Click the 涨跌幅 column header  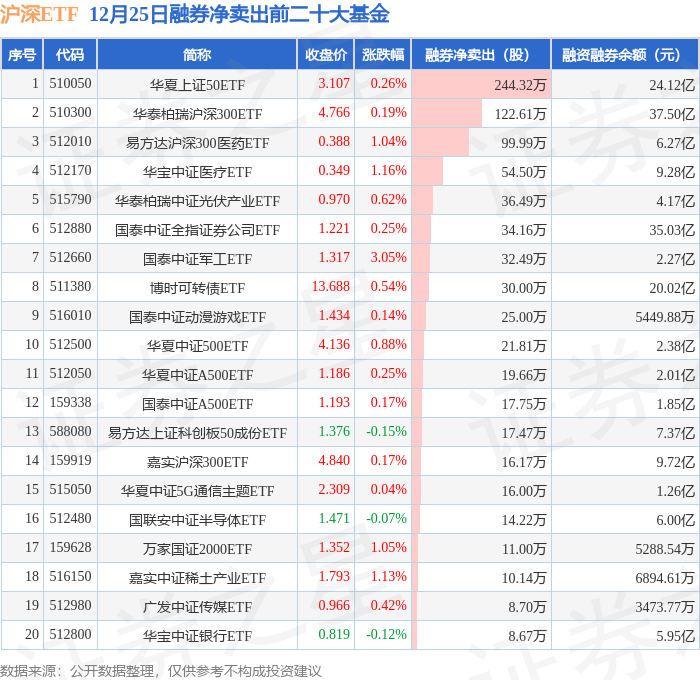click(x=383, y=54)
